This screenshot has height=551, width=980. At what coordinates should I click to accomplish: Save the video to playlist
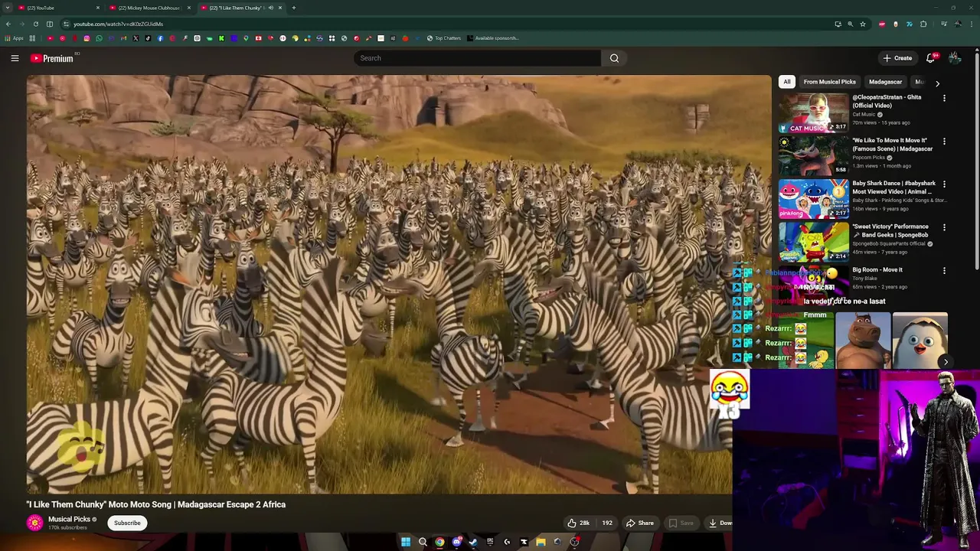[681, 523]
